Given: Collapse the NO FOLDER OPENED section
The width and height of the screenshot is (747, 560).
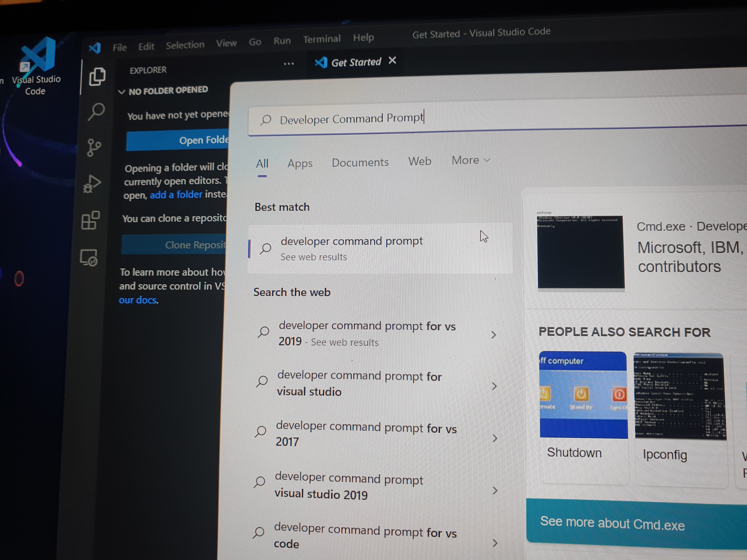Looking at the screenshot, I should pos(122,91).
